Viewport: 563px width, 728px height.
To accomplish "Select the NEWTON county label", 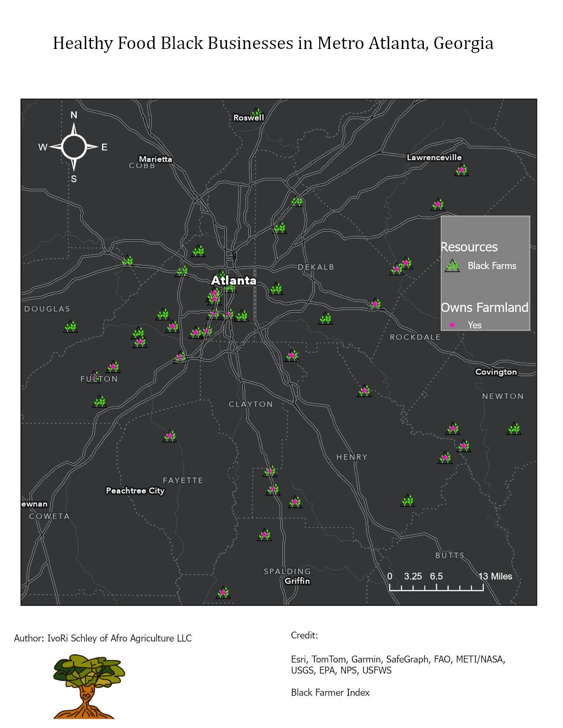I will click(x=503, y=396).
